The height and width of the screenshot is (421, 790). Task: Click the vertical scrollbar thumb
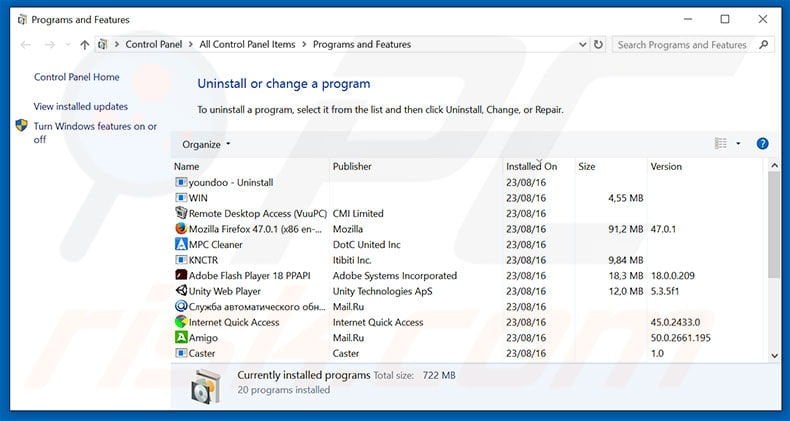coord(774,225)
